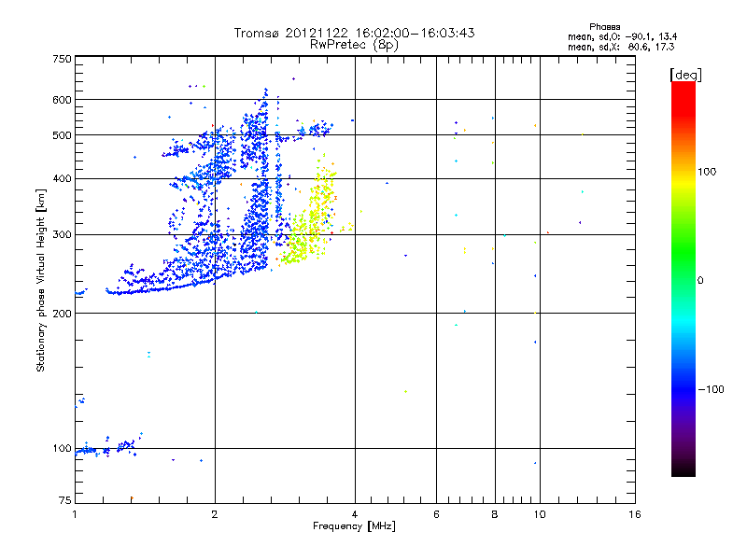Click 'Stationary phase Virtual Height [km]' axis label
This screenshot has width=747, height=560.
tap(40, 280)
